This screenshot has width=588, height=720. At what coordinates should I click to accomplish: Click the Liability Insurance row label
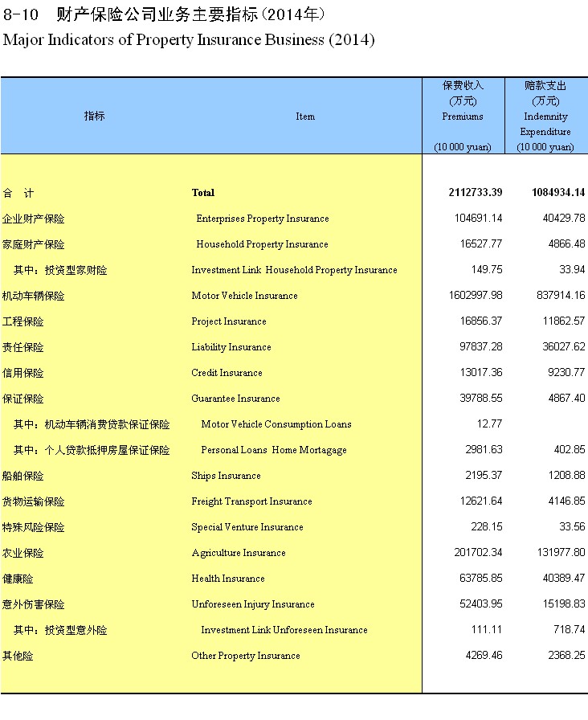pyautogui.click(x=231, y=347)
